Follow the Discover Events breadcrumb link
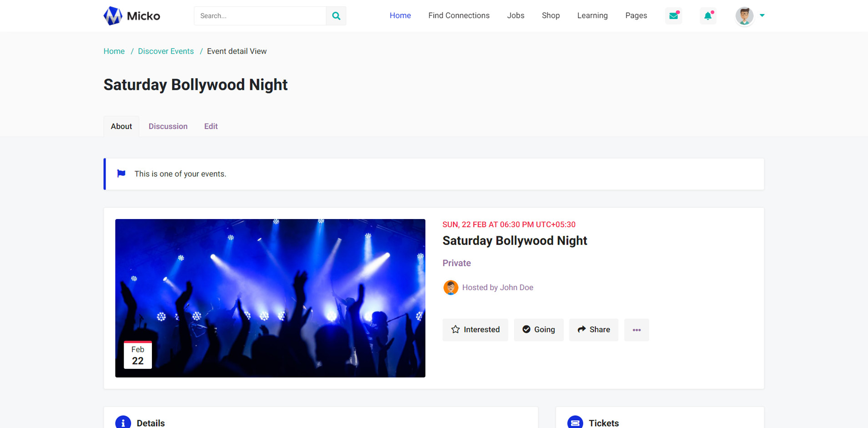868x428 pixels. click(x=166, y=51)
